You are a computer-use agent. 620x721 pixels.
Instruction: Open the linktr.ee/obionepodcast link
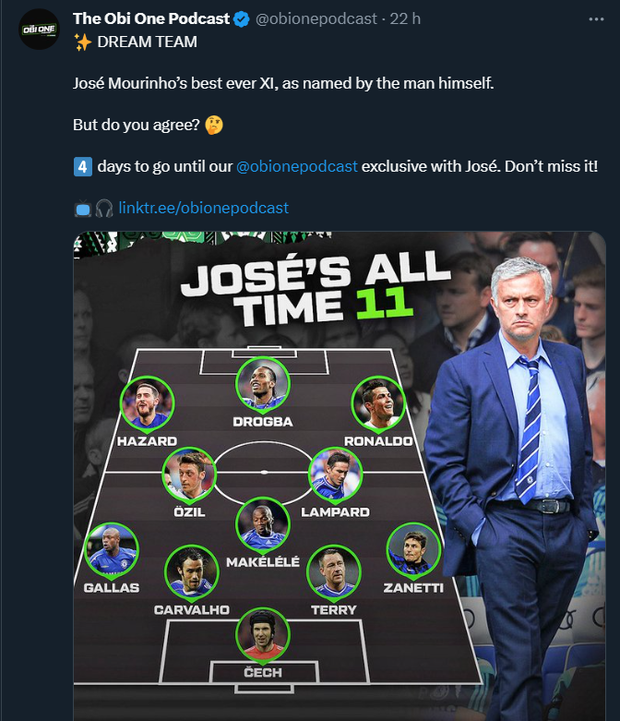click(203, 208)
